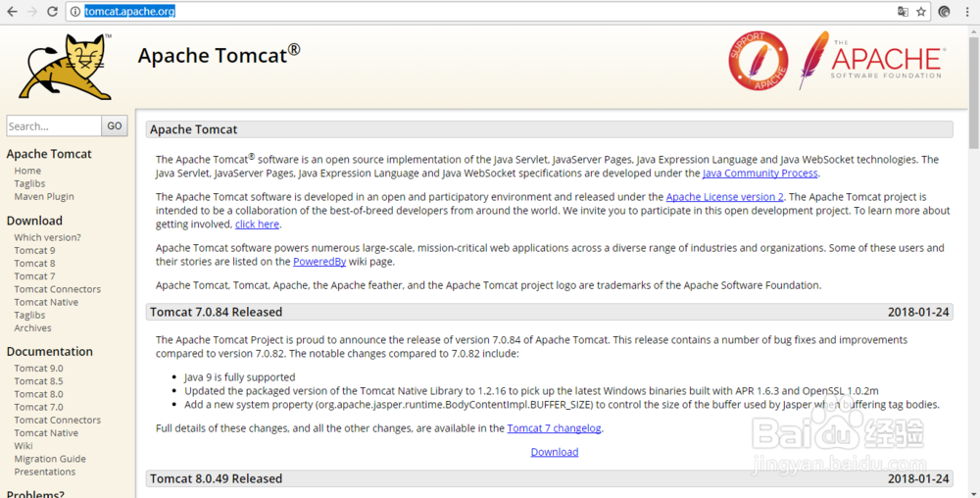Click the Support Apache round badge
This screenshot has width=980, height=498.
click(x=759, y=61)
